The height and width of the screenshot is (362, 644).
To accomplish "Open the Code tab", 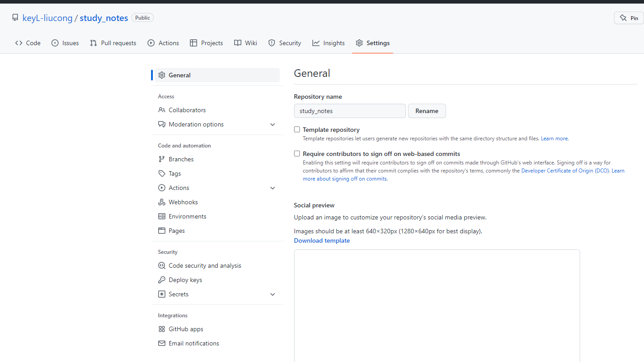I will point(28,43).
